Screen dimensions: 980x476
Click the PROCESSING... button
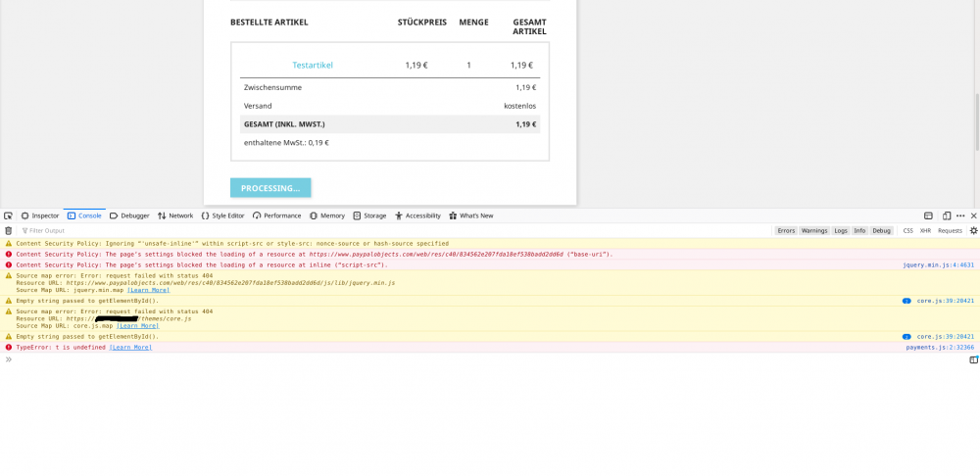[x=270, y=188]
